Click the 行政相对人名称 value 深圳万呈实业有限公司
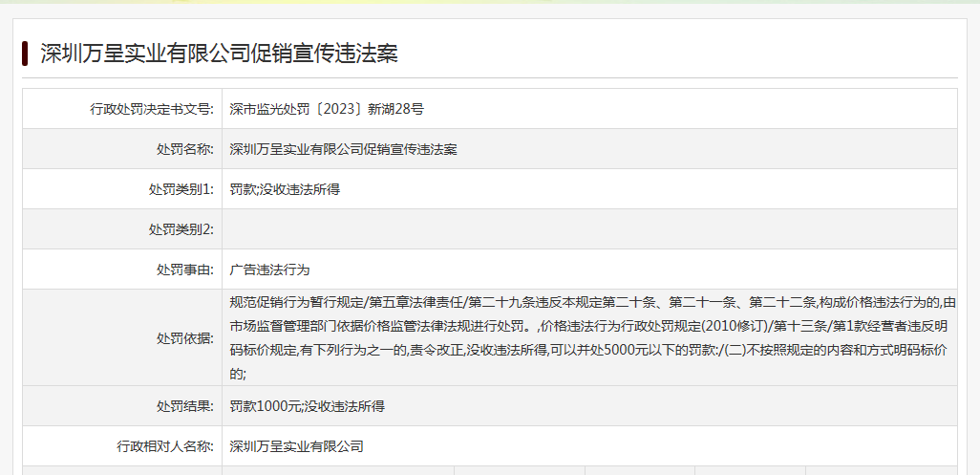 [296, 446]
